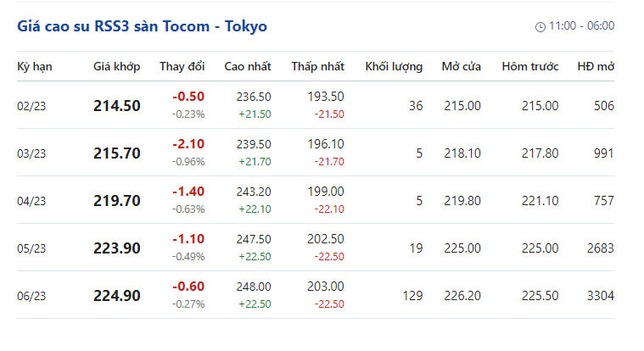Viewport: 644px width, 351px height.
Task: Select the HĐ mở column header
Action: [596, 66]
